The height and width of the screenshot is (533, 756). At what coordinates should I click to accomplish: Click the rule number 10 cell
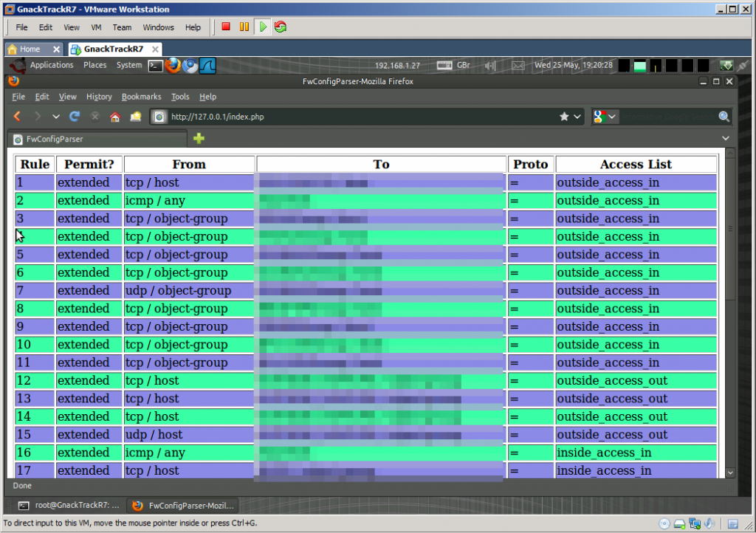click(34, 345)
